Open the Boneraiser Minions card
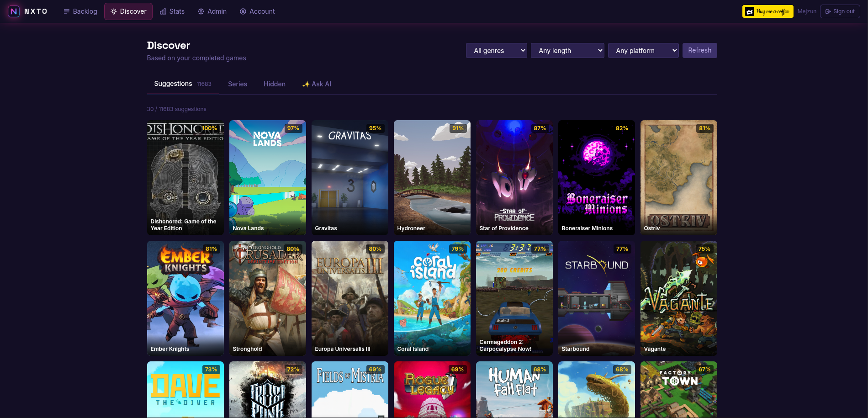Image resolution: width=868 pixels, height=418 pixels. click(597, 178)
